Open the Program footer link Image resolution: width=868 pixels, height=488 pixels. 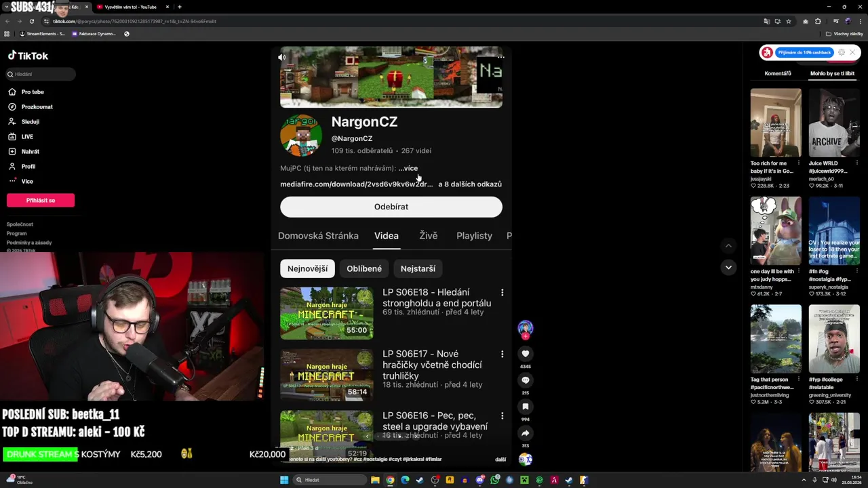17,233
